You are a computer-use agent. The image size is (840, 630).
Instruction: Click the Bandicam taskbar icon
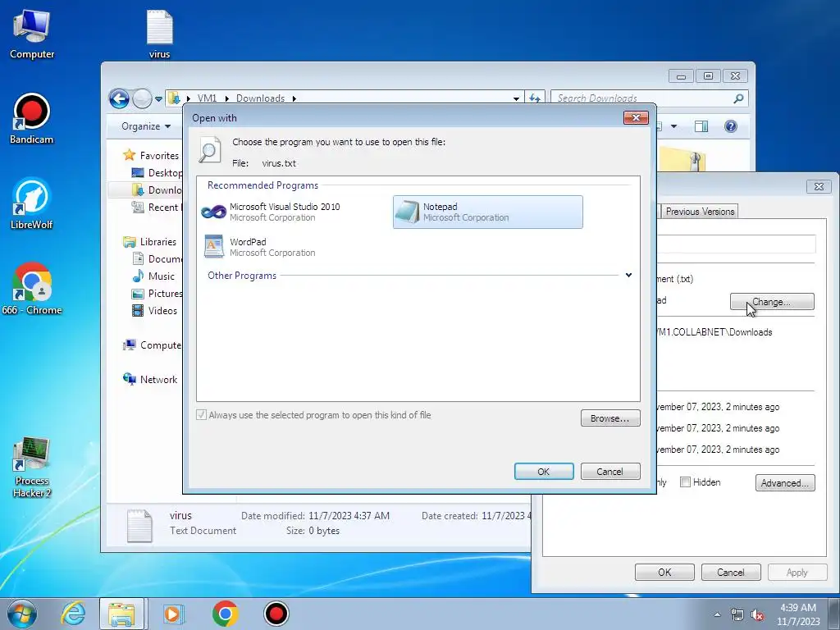pos(276,614)
